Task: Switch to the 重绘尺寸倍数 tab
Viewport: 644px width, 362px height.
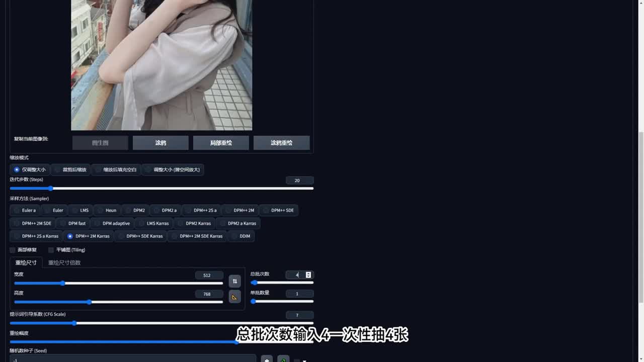Action: (64, 262)
